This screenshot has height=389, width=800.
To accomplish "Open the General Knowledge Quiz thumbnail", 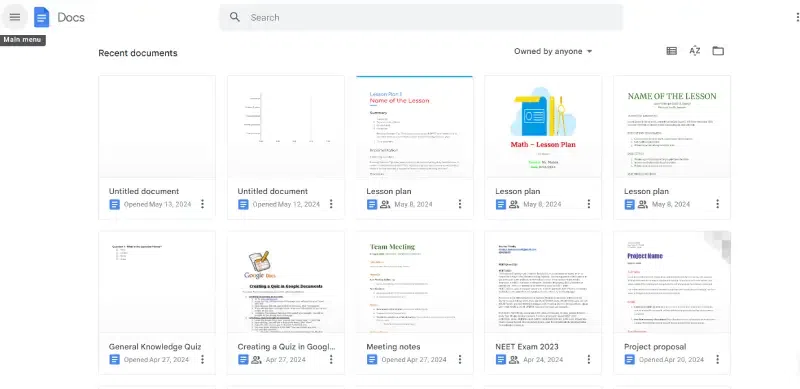I will click(x=157, y=282).
